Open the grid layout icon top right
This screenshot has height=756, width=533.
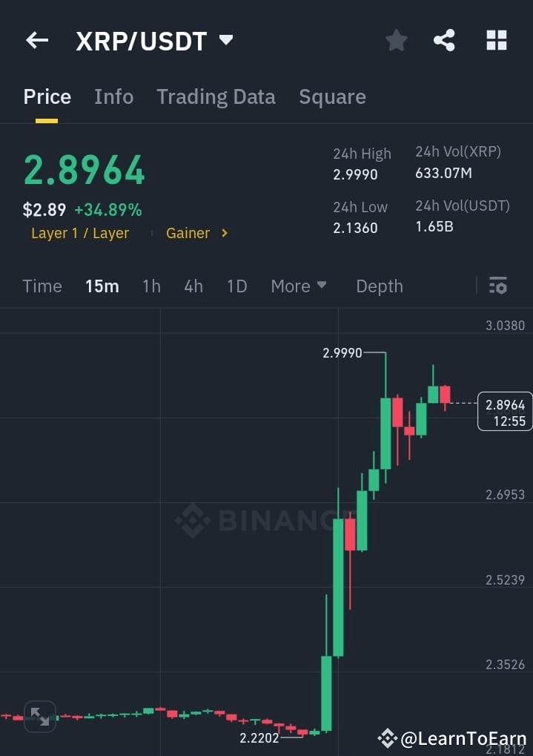pos(495,40)
